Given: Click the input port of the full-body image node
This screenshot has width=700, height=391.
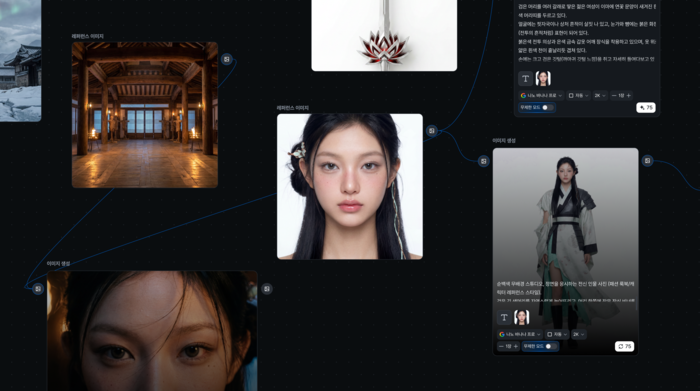Looking at the screenshot, I should [x=483, y=161].
